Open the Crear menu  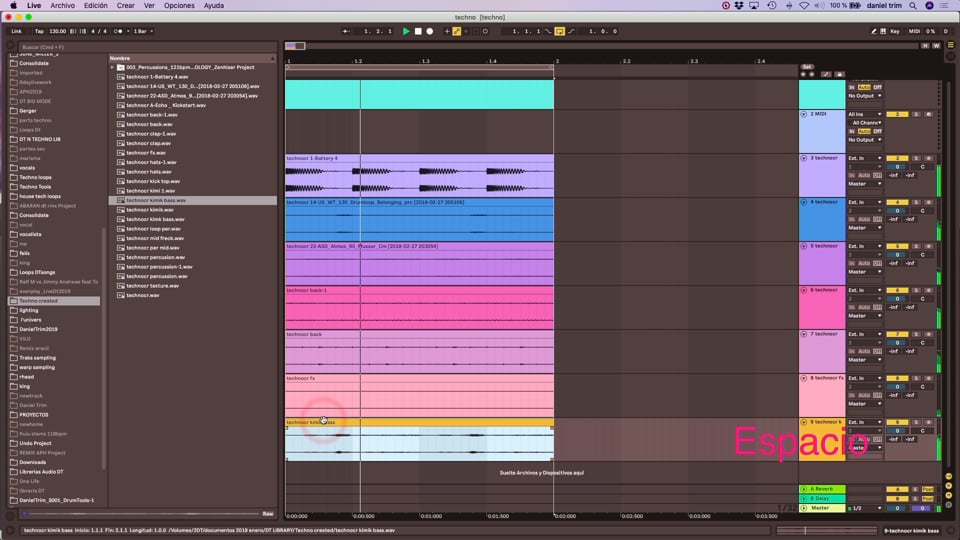click(x=126, y=6)
